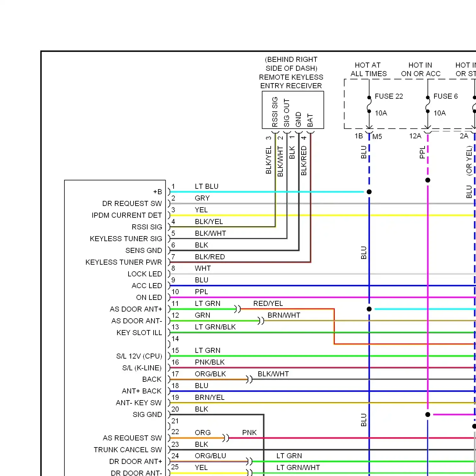The width and height of the screenshot is (476, 476).
Task: Click the BEHIND RIGHT SIDE OF DASH note
Action: coord(291,64)
